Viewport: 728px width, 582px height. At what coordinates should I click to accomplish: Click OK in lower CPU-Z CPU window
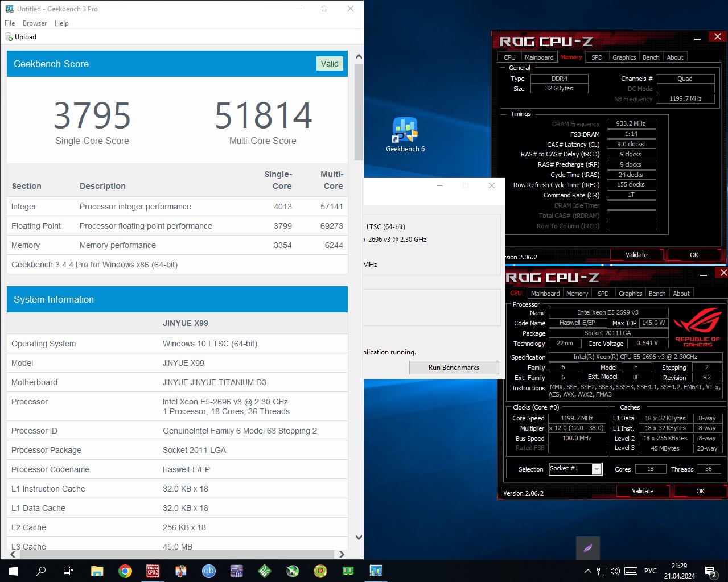pos(701,491)
